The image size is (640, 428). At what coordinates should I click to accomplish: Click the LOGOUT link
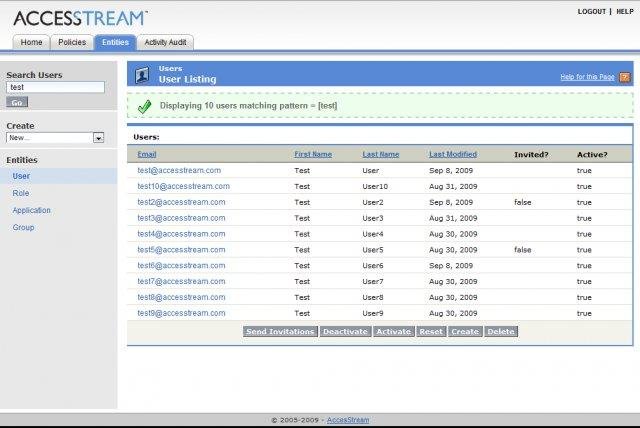coord(591,11)
